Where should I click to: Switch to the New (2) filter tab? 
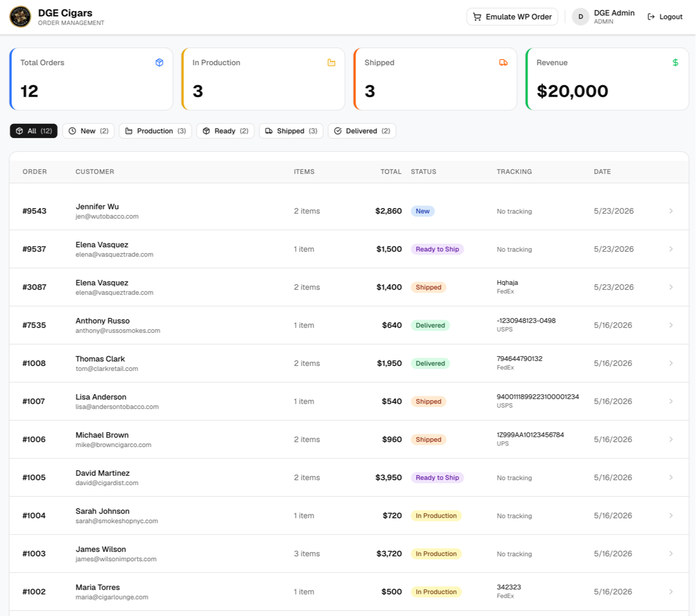click(88, 131)
